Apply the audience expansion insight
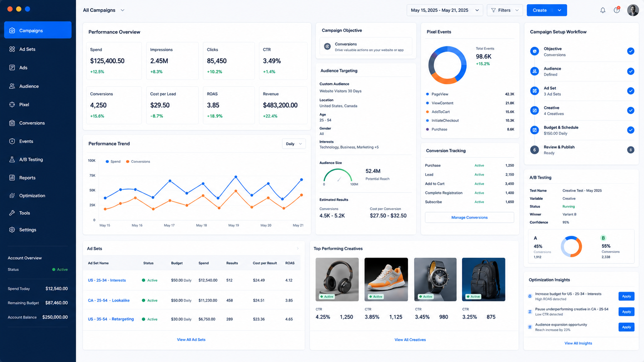 [626, 327]
